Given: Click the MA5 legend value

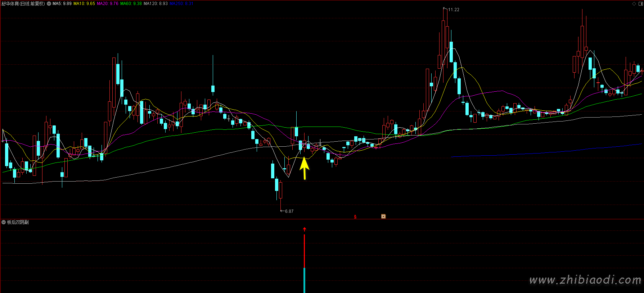Looking at the screenshot, I should (x=62, y=4).
